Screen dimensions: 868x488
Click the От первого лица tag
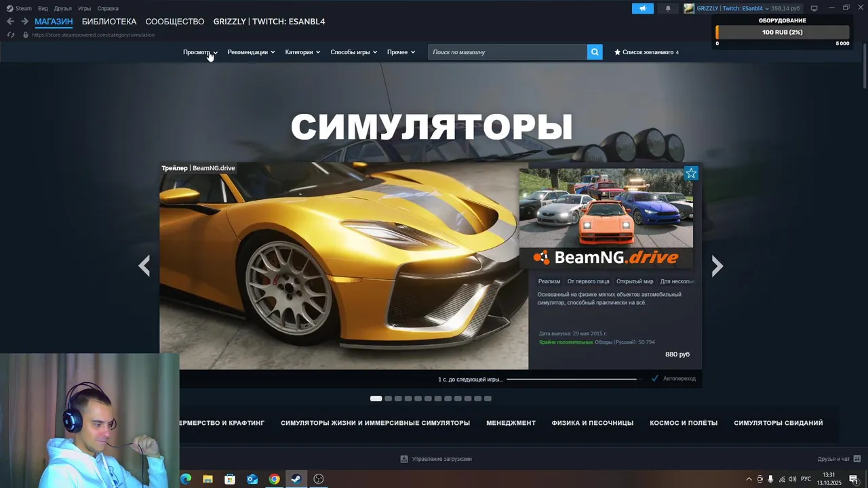(589, 281)
